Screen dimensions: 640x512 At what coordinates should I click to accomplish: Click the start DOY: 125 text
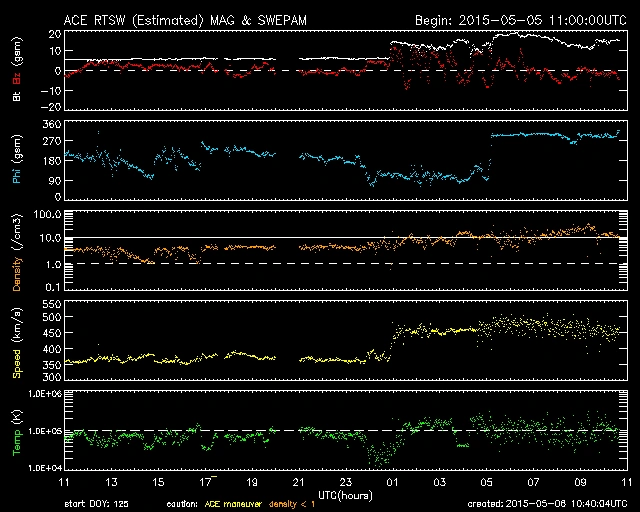(97, 503)
